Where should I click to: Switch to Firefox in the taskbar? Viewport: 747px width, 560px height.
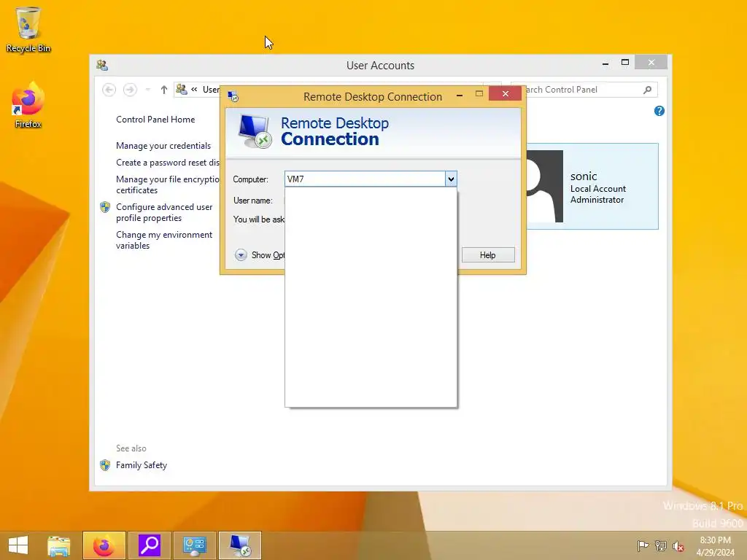click(x=104, y=545)
